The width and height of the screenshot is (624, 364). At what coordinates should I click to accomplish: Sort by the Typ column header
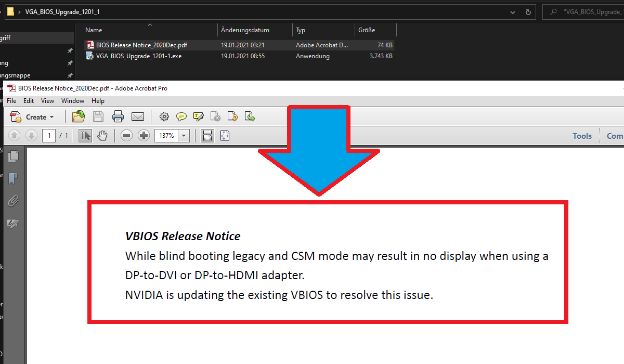301,30
